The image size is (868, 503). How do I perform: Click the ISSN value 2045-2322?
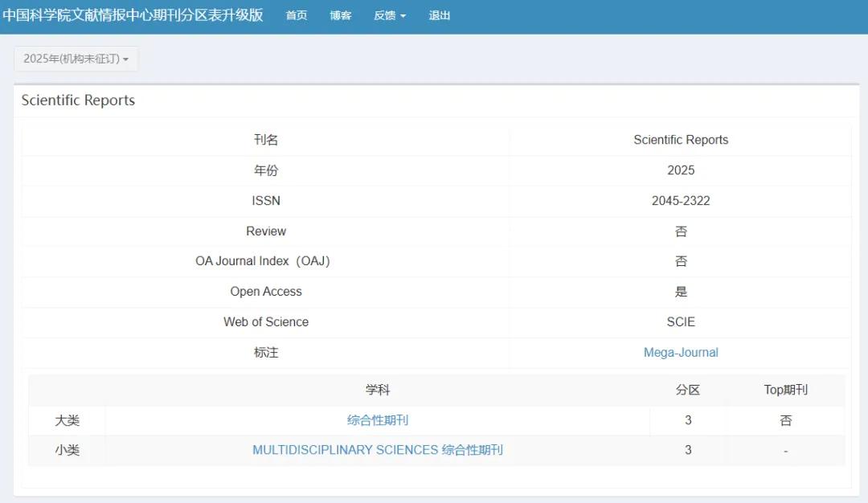[x=681, y=201]
